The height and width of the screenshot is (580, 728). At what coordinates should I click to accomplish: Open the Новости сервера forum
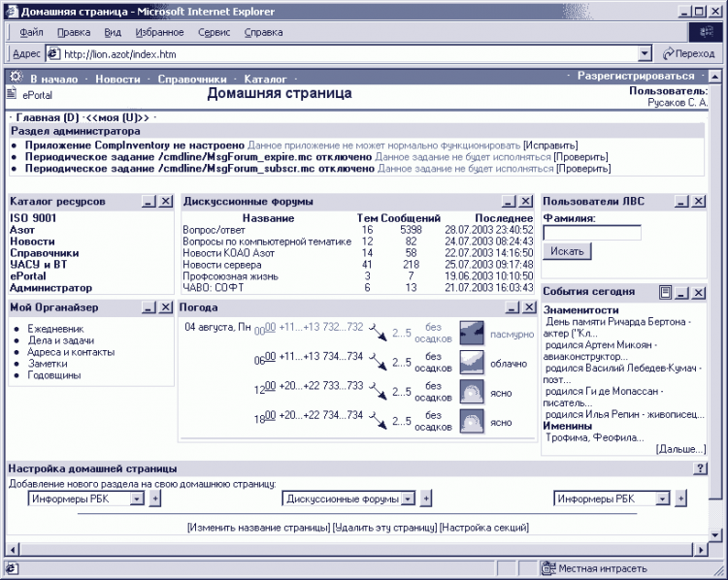click(x=222, y=265)
